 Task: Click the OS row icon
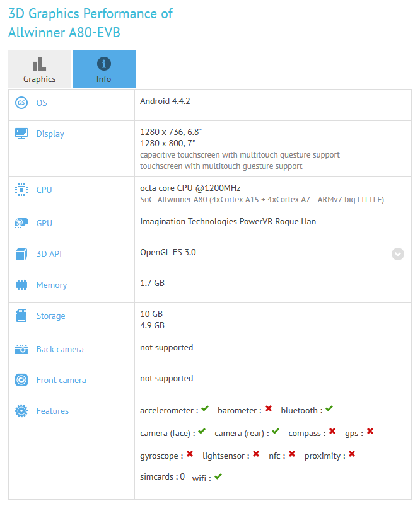(x=21, y=103)
